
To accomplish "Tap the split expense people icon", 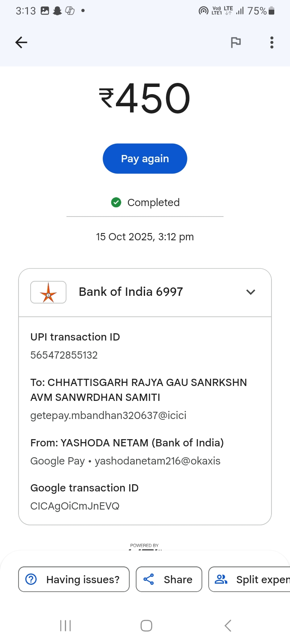I will (x=221, y=579).
